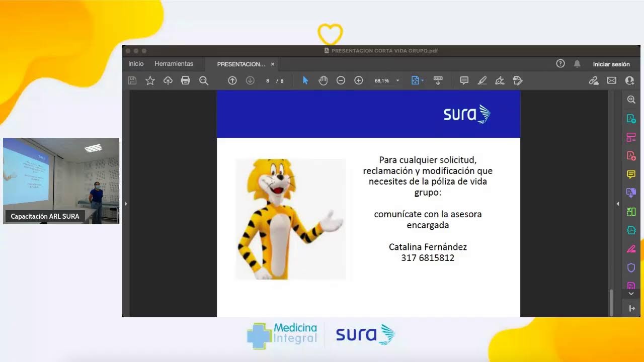Click the tiger mascot image in slide

pyautogui.click(x=290, y=219)
